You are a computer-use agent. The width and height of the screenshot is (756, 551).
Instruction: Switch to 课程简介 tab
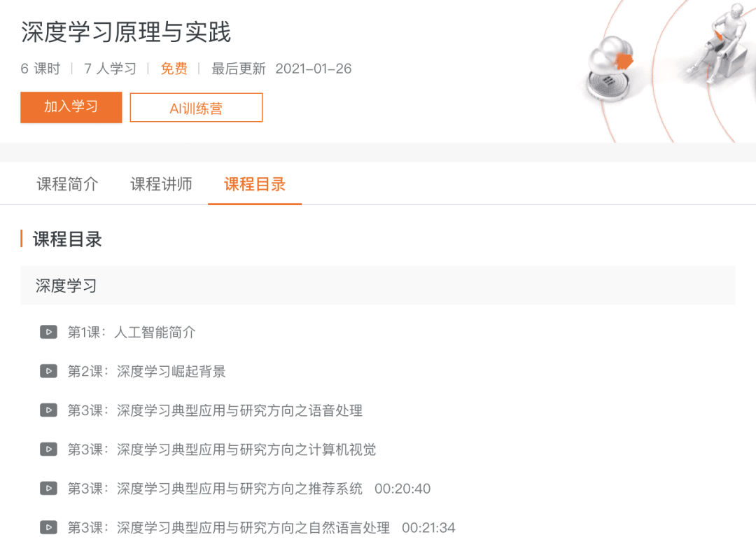[67, 183]
